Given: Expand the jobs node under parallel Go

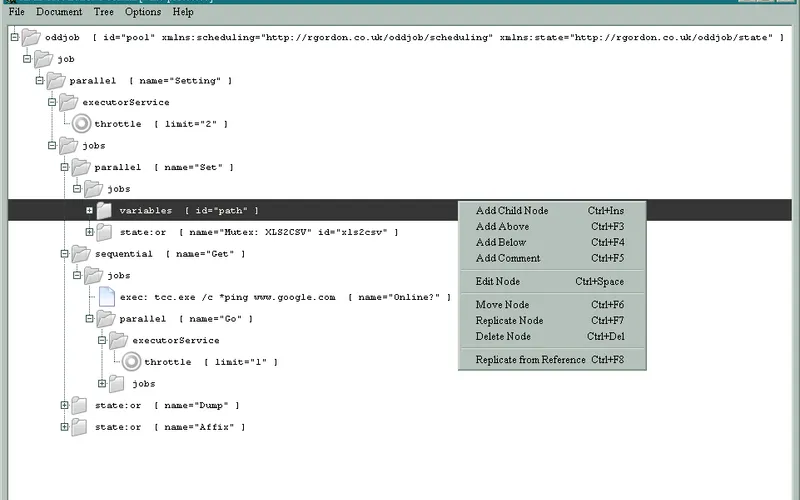Looking at the screenshot, I should coord(102,383).
